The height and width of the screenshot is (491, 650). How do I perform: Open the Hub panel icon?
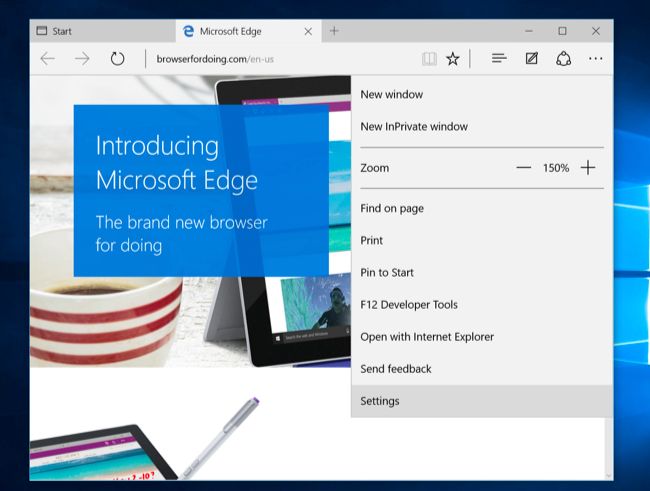point(499,58)
